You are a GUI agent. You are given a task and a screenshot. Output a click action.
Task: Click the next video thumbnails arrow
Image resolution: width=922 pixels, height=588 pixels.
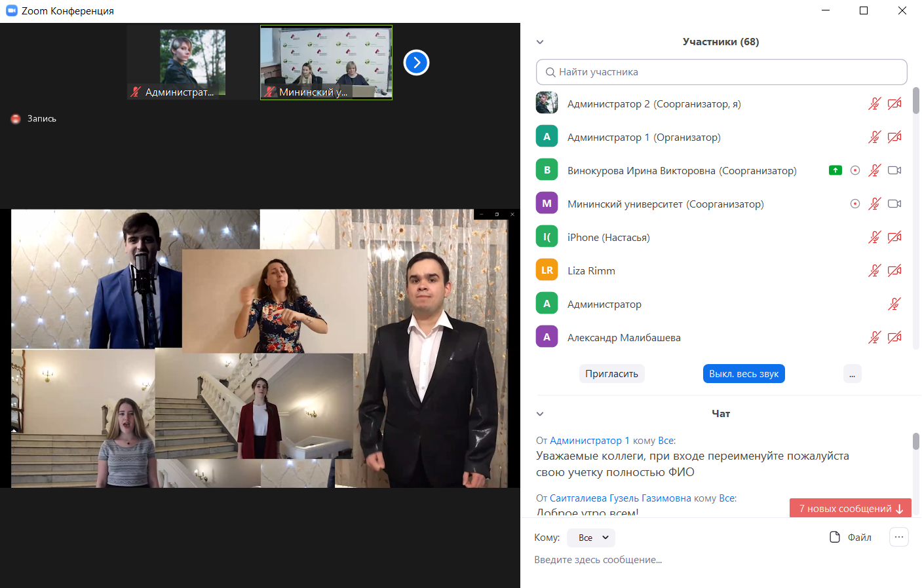[416, 63]
